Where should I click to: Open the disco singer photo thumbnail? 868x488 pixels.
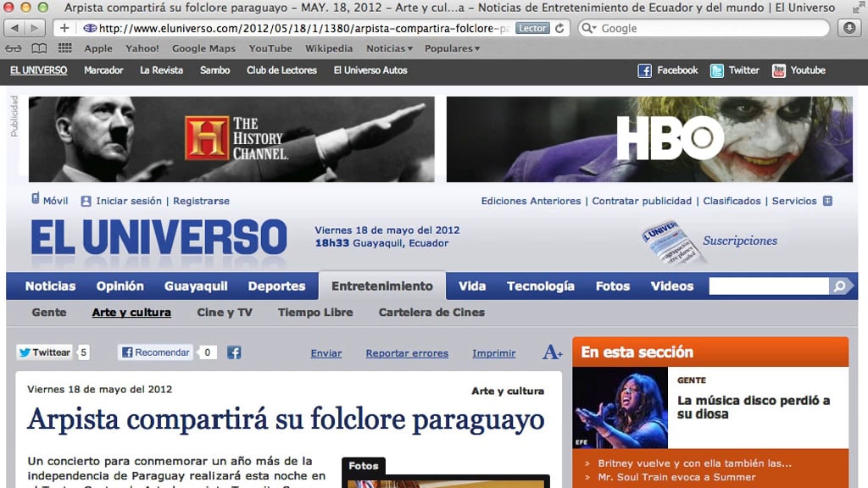(x=620, y=408)
